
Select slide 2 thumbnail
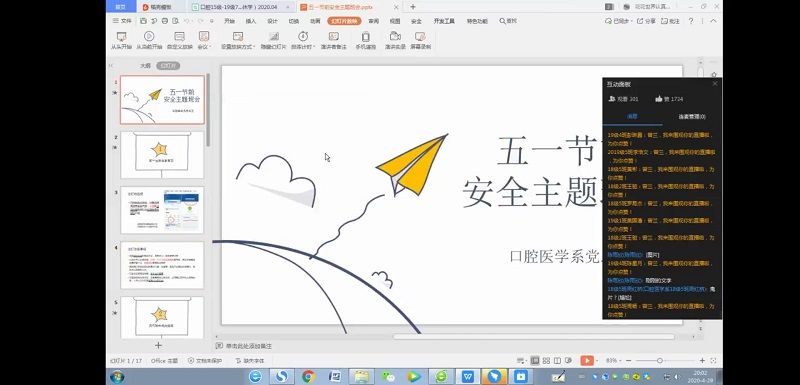pyautogui.click(x=162, y=155)
